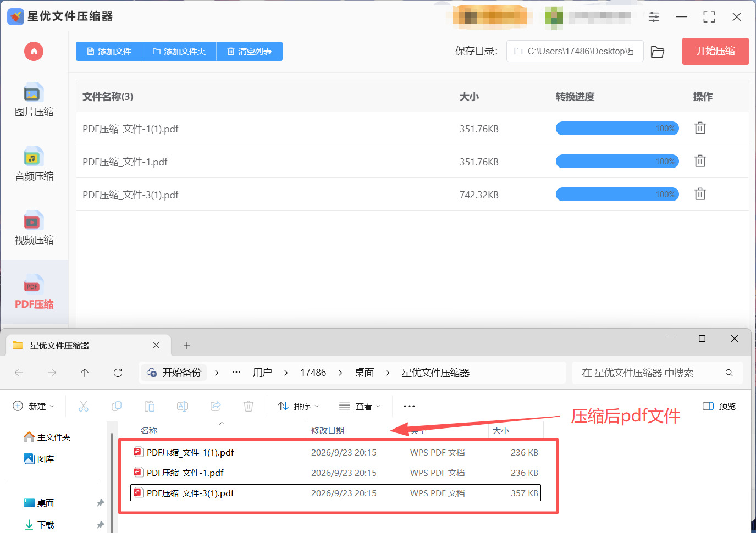756x533 pixels.
Task: Open the address bar ellipsis breadcrumb
Action: tap(236, 373)
